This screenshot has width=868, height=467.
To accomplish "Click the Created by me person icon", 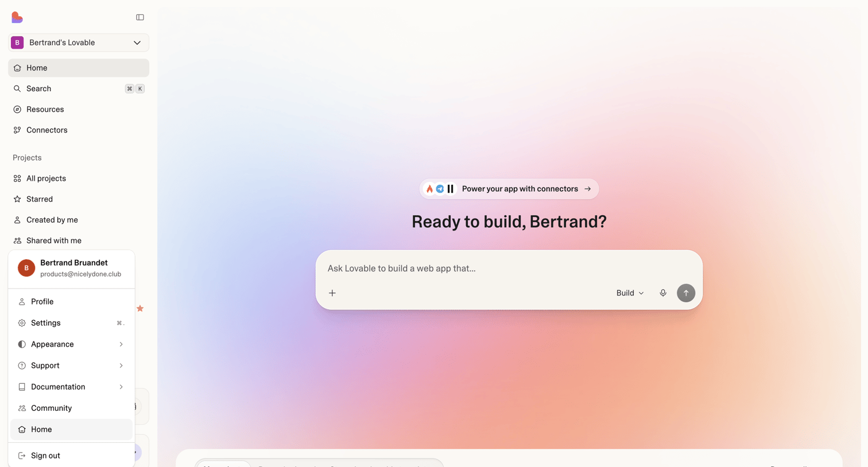I will [x=17, y=220].
